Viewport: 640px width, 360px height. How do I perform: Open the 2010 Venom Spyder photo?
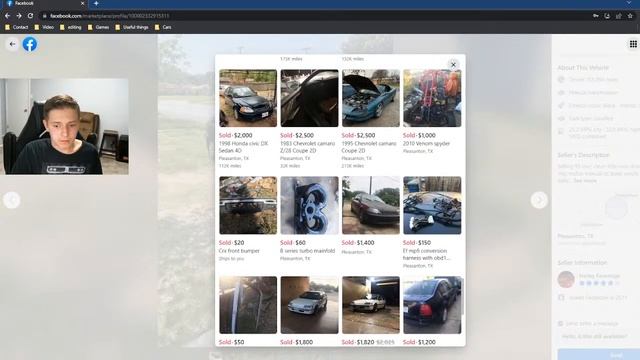point(432,98)
